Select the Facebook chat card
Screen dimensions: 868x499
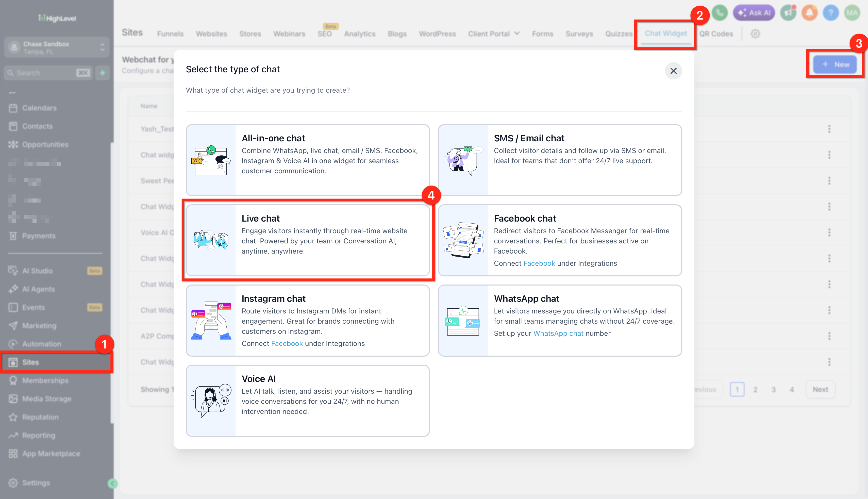tap(560, 240)
